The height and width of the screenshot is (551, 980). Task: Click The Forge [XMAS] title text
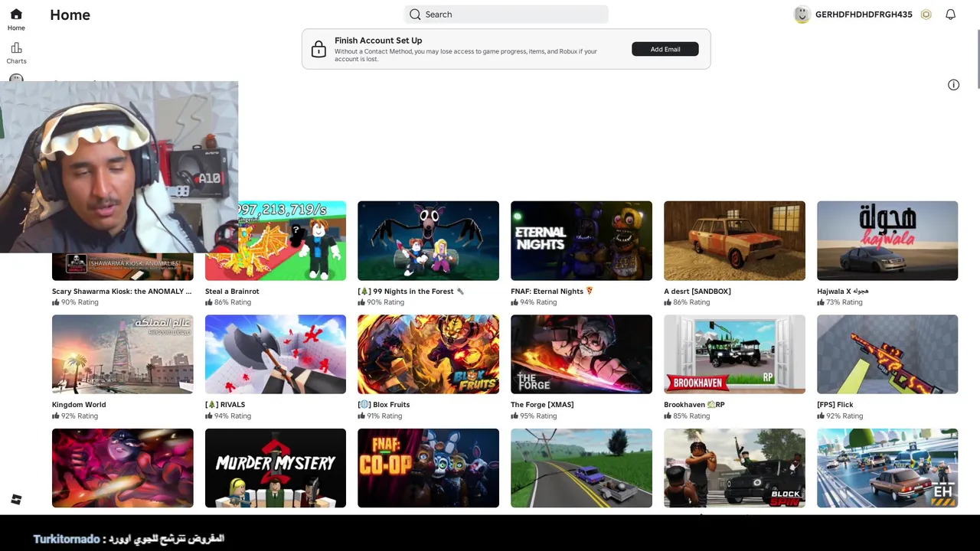pyautogui.click(x=542, y=404)
